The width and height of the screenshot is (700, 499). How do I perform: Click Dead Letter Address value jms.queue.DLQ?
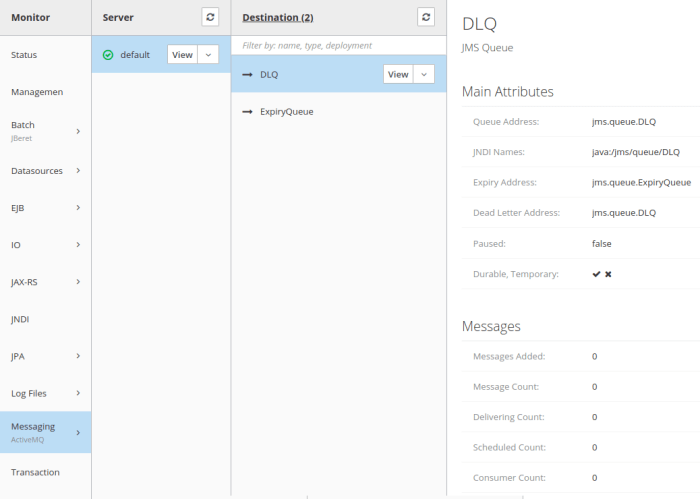(x=624, y=213)
